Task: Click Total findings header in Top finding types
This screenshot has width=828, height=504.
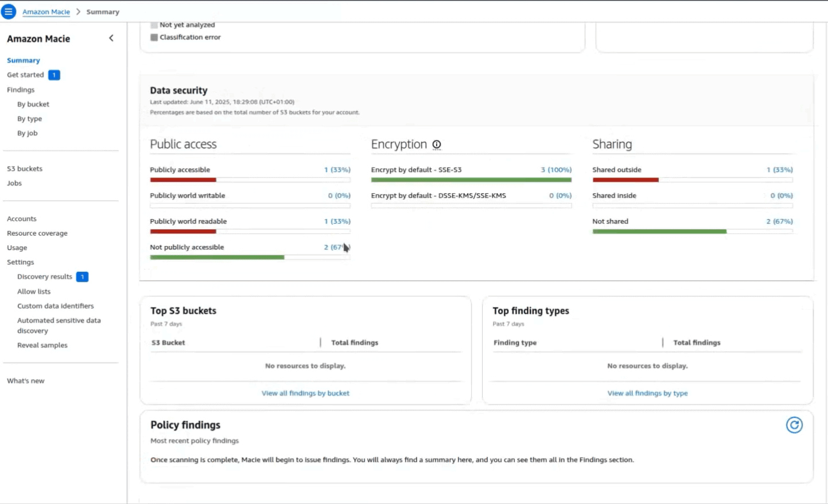Action: click(x=697, y=343)
